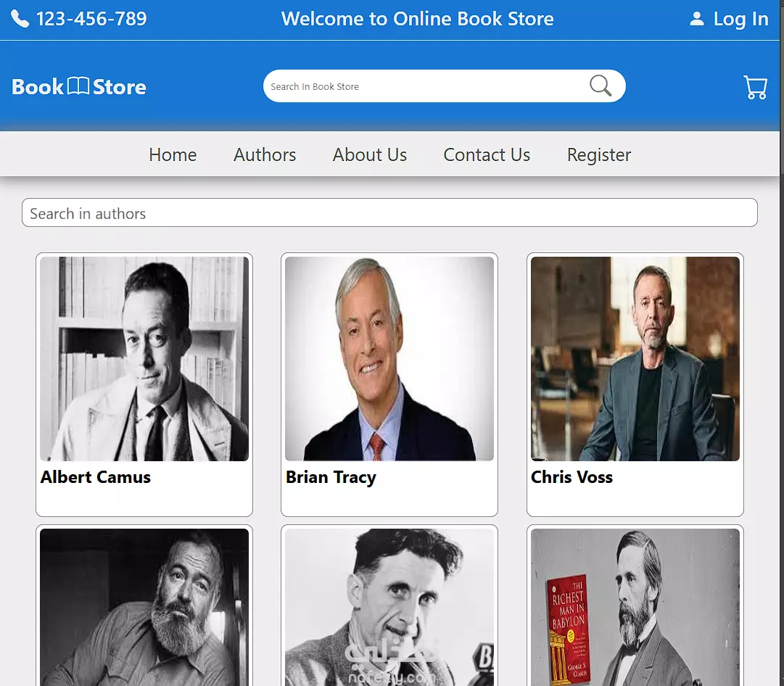Open the About Us page
Image resolution: width=784 pixels, height=686 pixels.
[x=369, y=154]
